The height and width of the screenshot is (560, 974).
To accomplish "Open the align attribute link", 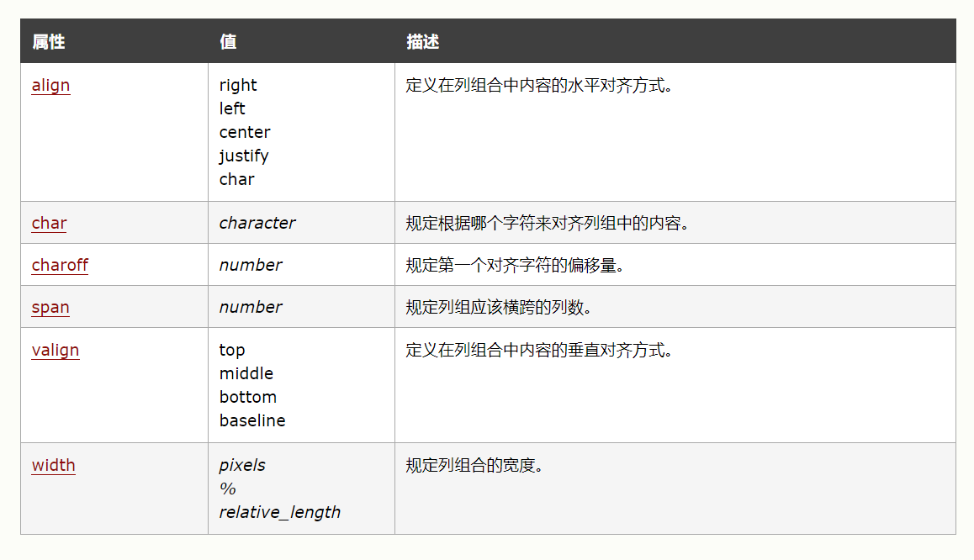I will coord(50,85).
